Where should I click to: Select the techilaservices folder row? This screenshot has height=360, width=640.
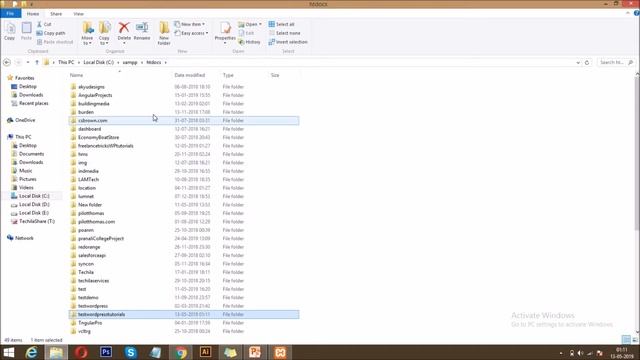[184, 281]
